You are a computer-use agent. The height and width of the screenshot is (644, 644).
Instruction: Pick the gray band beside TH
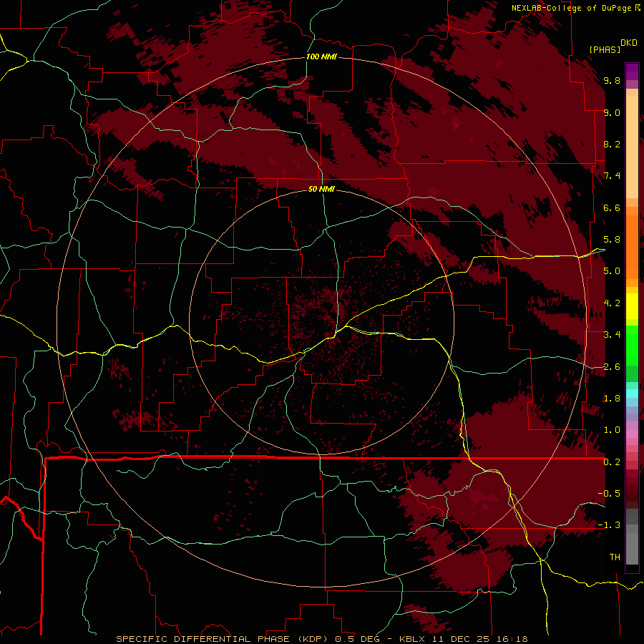[632, 548]
